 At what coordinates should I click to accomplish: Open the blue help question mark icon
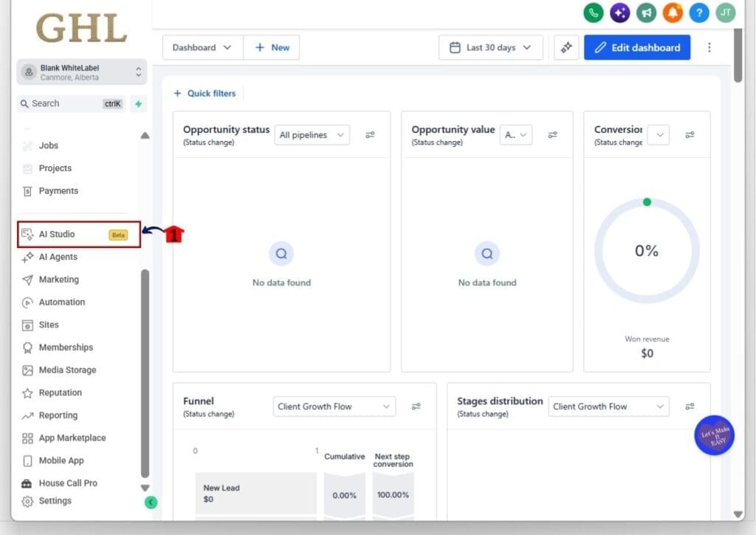coord(699,13)
